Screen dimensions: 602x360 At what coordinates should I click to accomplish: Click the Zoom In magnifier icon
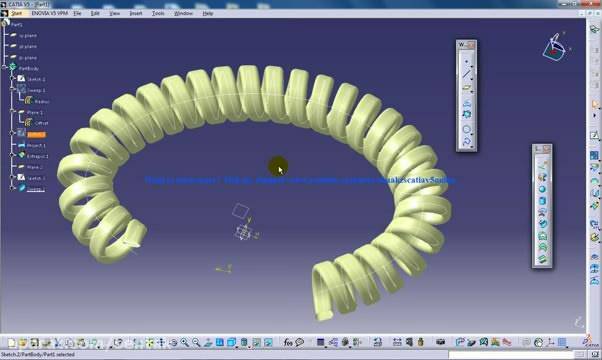tap(185, 342)
